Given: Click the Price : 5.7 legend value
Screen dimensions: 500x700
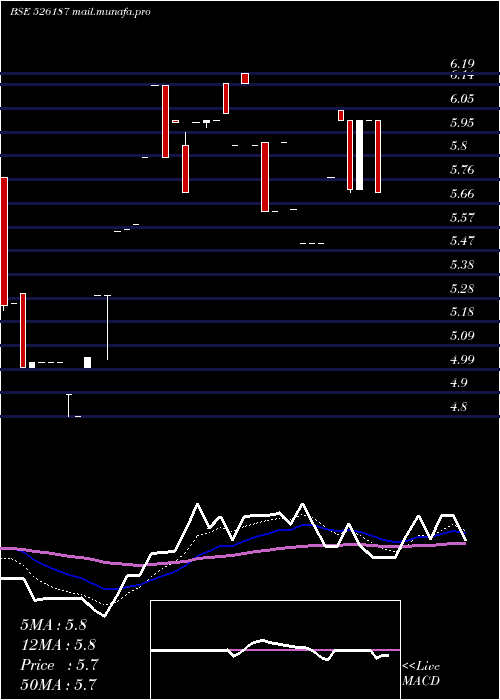Looking at the screenshot, I should point(59,665).
